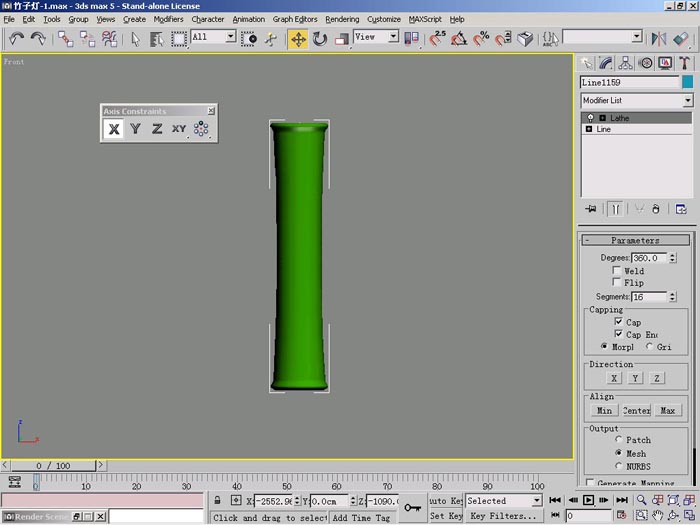The width and height of the screenshot is (700, 525).
Task: Click the object color swatch
Action: click(x=688, y=82)
